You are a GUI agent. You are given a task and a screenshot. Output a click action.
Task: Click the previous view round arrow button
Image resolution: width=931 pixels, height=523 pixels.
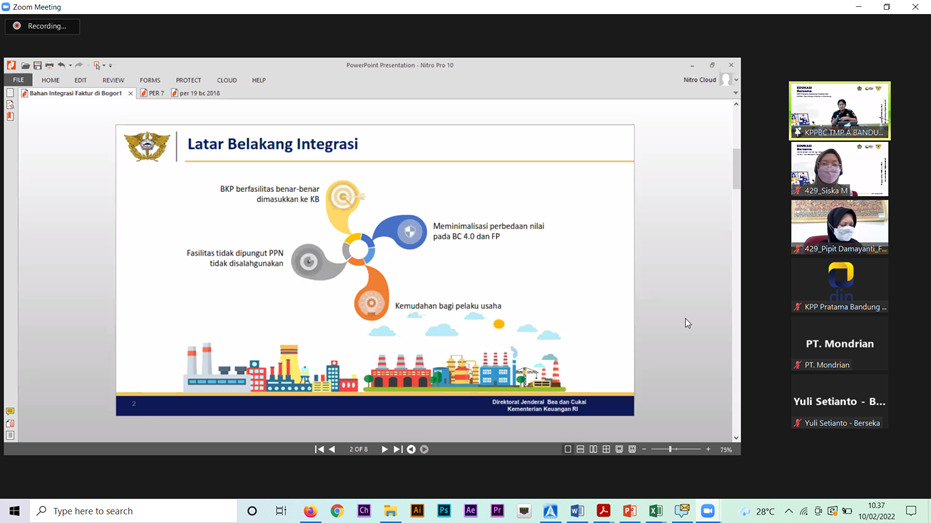411,450
